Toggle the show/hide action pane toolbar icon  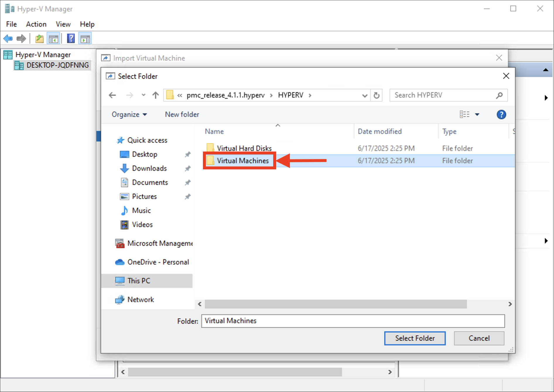(x=85, y=39)
